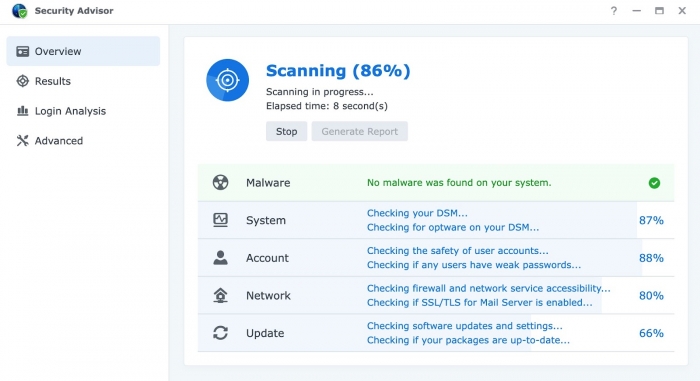Click the System monitor icon
700x381 pixels.
(x=221, y=220)
